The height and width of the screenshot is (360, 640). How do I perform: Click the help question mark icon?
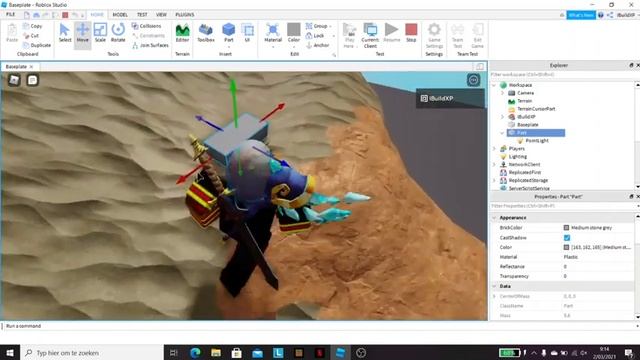pos(601,15)
